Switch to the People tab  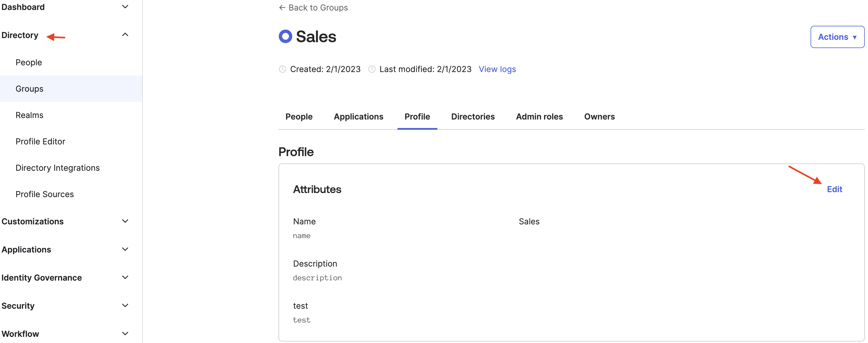pos(298,117)
